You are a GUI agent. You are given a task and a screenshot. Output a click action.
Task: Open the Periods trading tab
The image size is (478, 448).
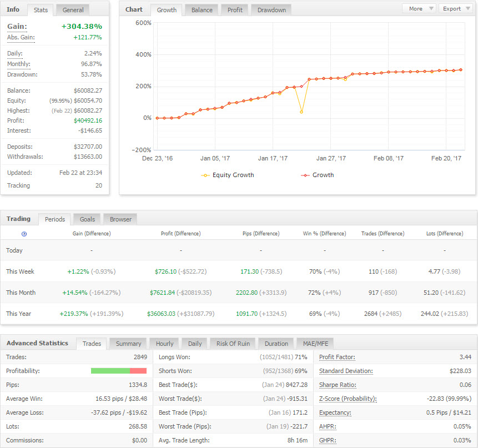[54, 219]
